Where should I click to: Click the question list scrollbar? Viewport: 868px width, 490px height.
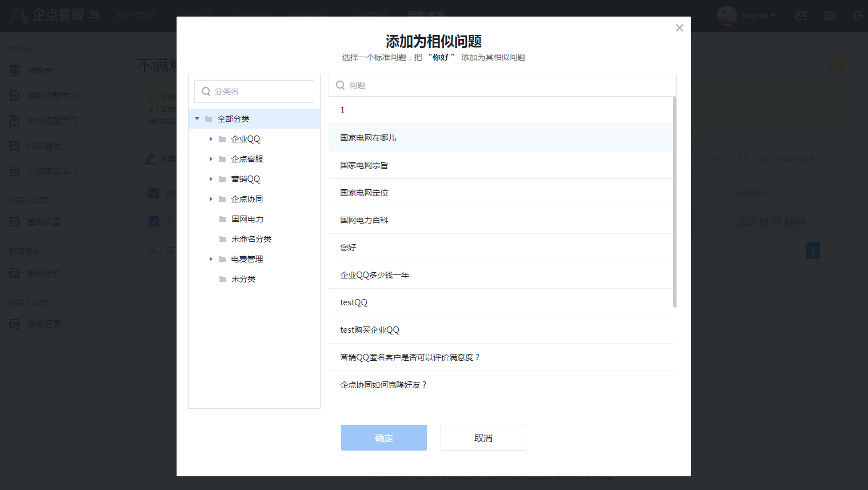[675, 202]
